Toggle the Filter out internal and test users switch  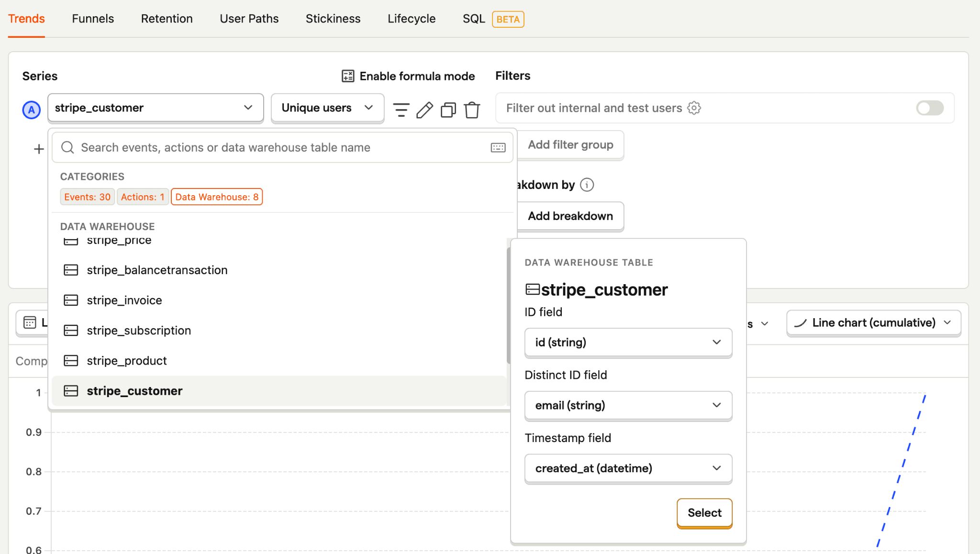coord(931,107)
